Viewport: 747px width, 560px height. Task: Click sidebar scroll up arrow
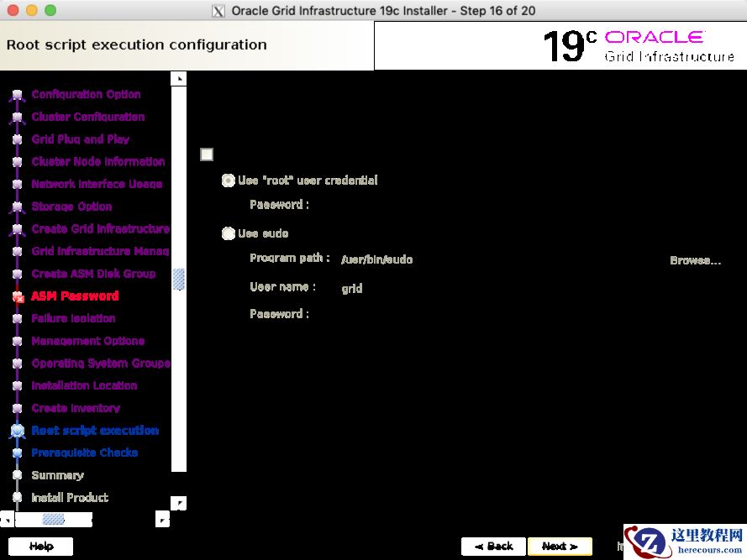[179, 78]
